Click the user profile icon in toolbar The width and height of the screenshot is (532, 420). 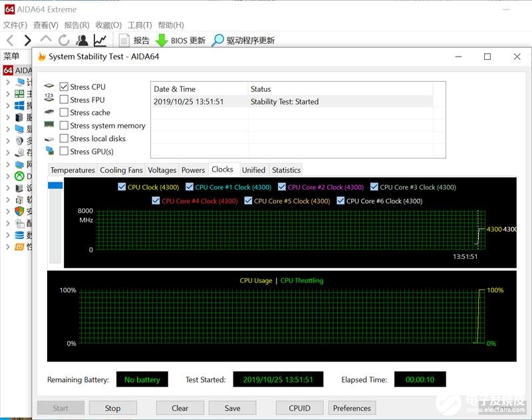click(x=82, y=41)
